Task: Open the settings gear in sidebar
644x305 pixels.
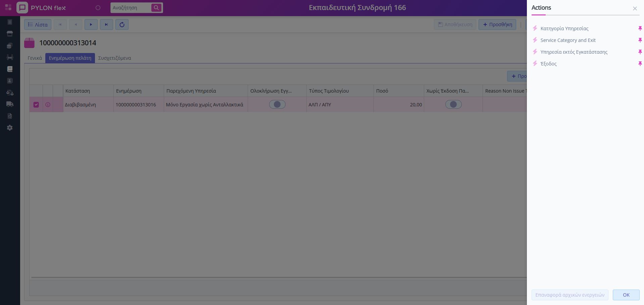Action: coord(10,128)
